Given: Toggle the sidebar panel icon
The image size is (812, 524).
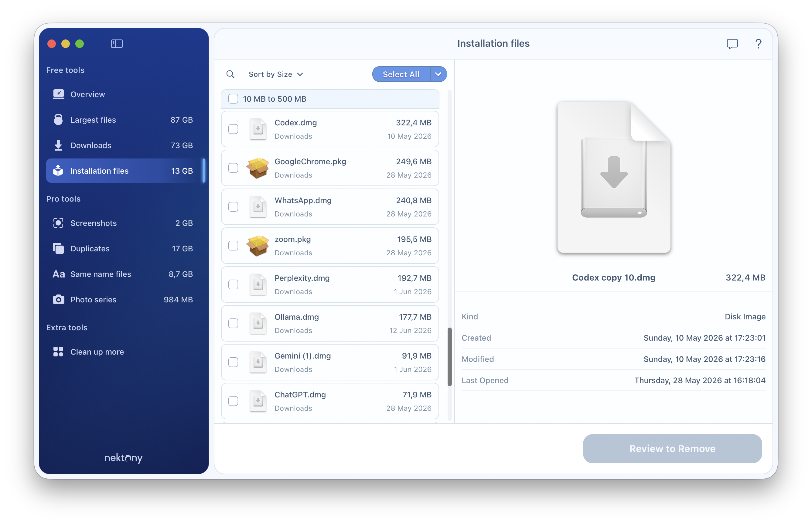Looking at the screenshot, I should click(117, 43).
